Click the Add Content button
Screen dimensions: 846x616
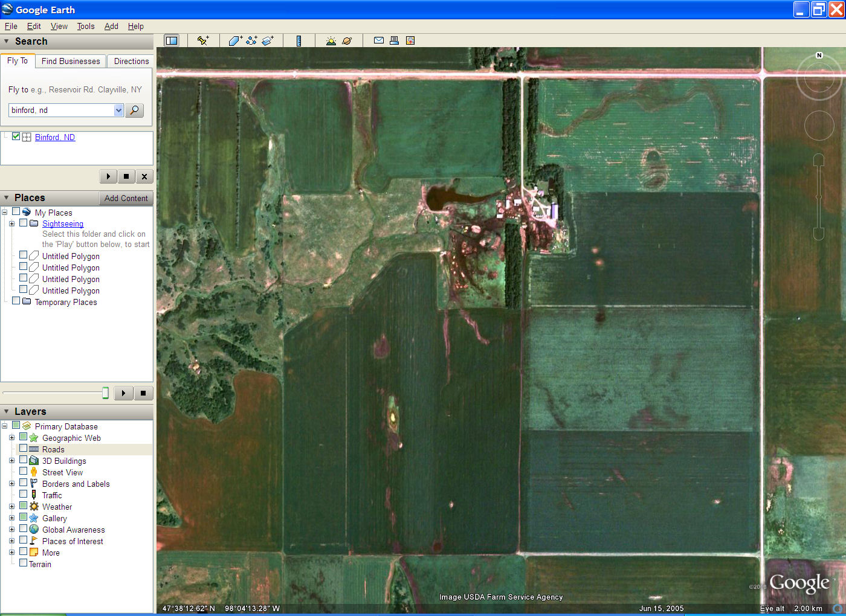point(126,198)
